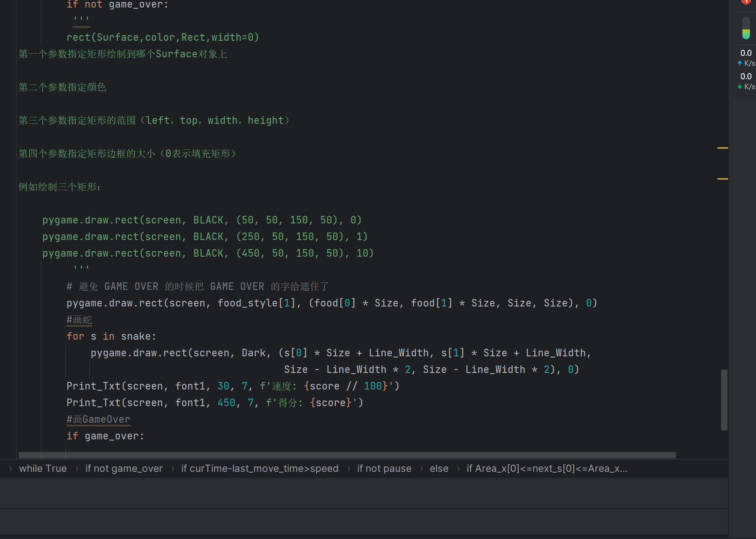Click the Print_Txt line showing '得分'

coord(215,403)
